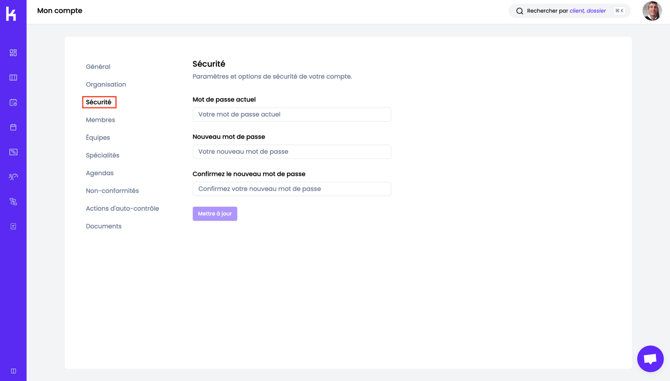Focus the current password field
This screenshot has width=670, height=381.
tap(292, 114)
